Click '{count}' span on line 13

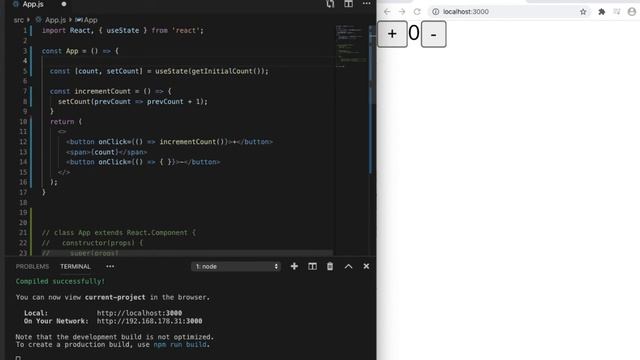(x=104, y=152)
